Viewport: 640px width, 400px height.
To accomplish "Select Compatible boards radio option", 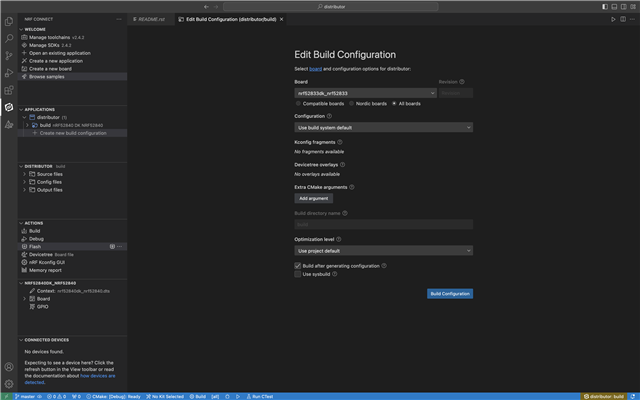I will (x=298, y=104).
